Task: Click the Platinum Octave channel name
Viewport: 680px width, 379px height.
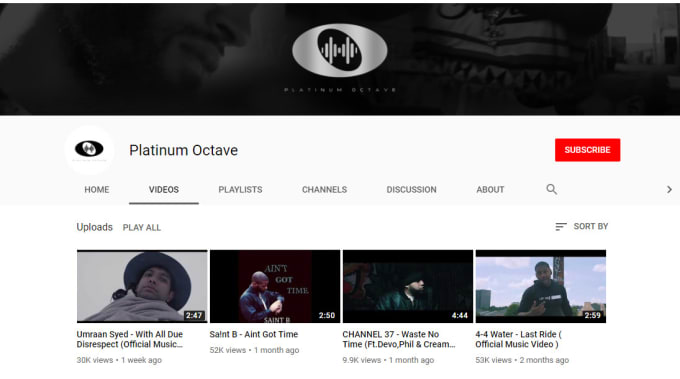Action: [183, 150]
